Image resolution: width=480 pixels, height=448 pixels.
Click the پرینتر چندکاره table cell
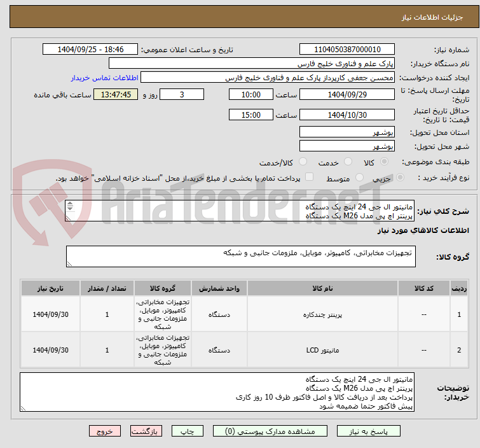(x=322, y=314)
